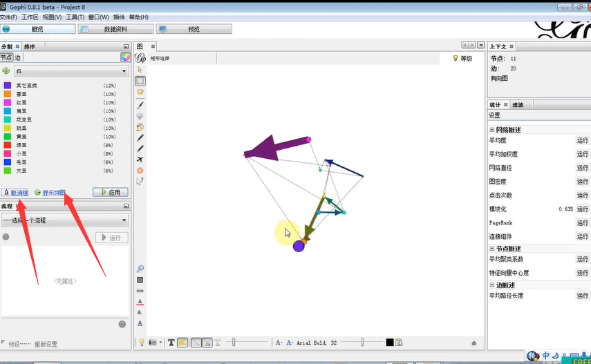Open the 工作区 menu
591x364 pixels.
point(30,17)
